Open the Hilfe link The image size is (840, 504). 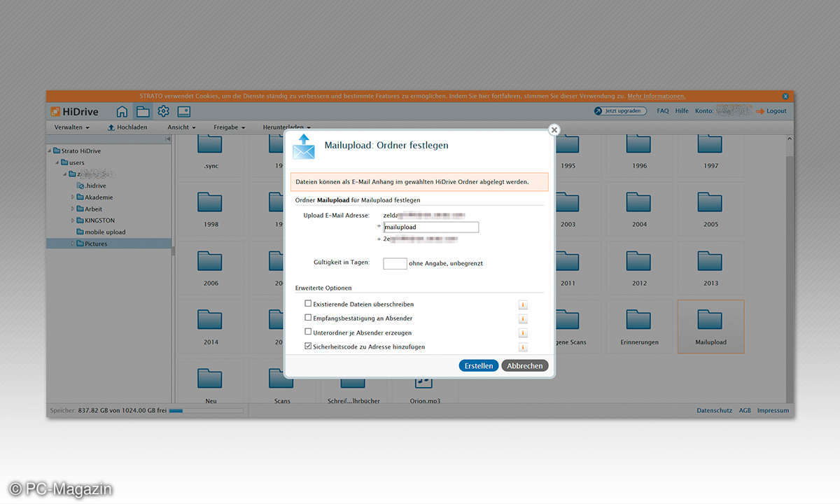[682, 111]
